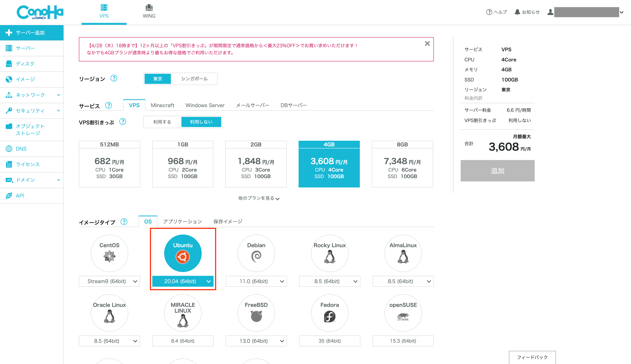631x364 pixels.
Task: Select the Windows Server service tab
Action: pyautogui.click(x=205, y=105)
